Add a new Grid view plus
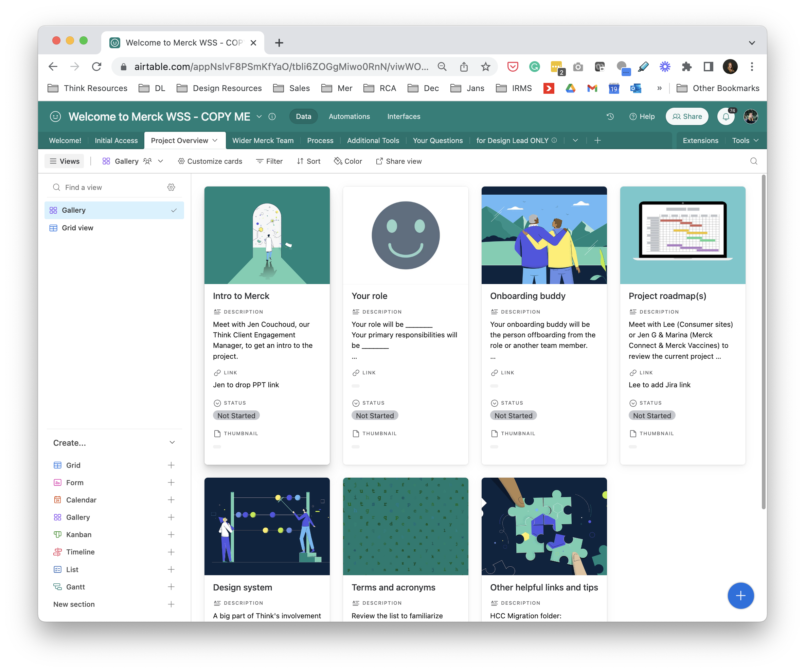The image size is (805, 672). 171,465
